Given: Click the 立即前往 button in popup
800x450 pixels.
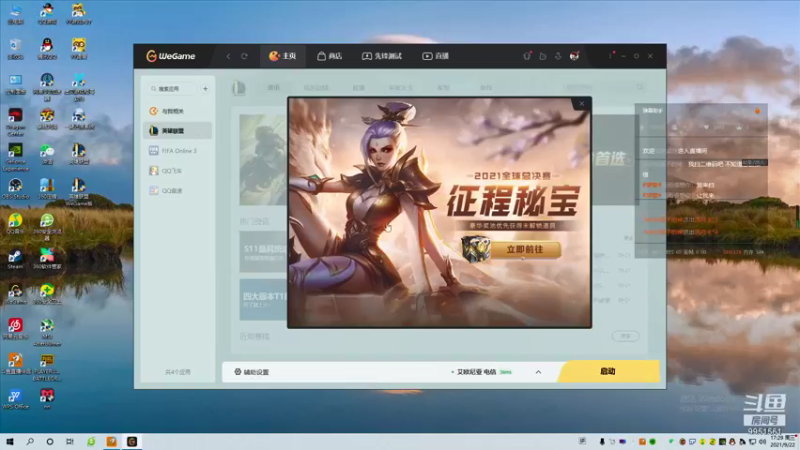Looking at the screenshot, I should (x=525, y=249).
